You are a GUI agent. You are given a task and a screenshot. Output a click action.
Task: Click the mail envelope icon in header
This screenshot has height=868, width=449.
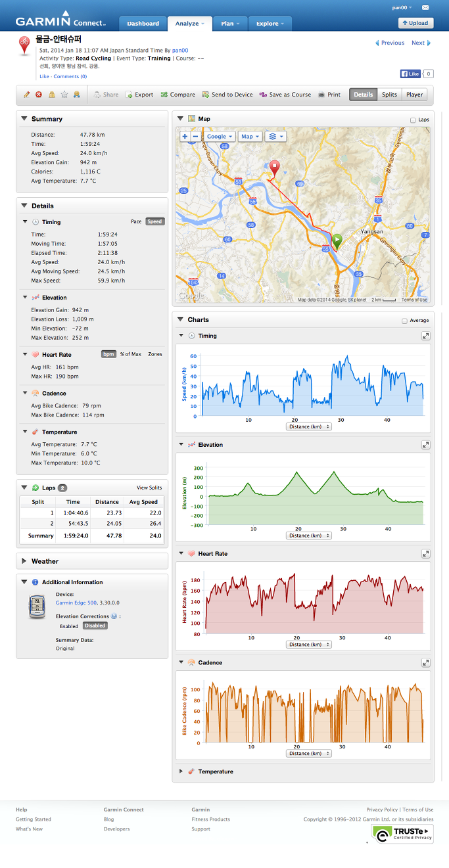point(425,7)
